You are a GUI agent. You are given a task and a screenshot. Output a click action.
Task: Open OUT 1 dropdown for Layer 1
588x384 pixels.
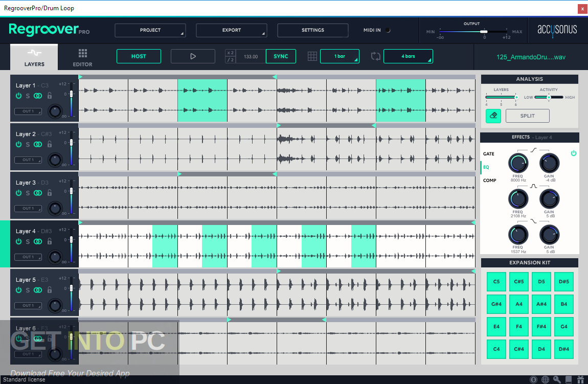pos(28,111)
